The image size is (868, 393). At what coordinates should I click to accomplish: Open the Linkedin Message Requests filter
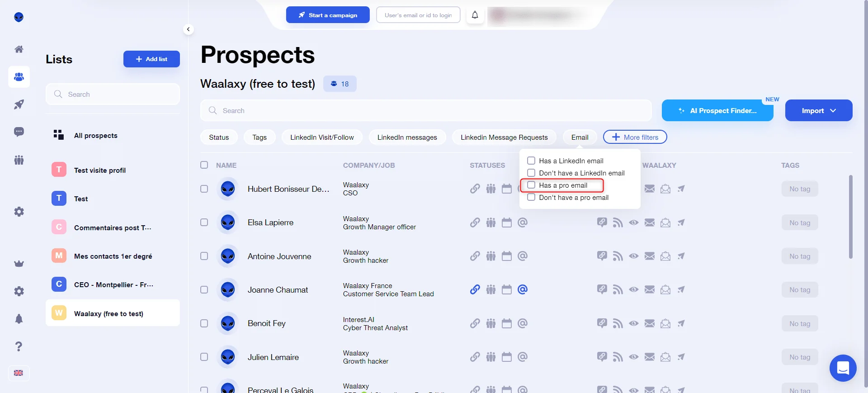pos(504,137)
